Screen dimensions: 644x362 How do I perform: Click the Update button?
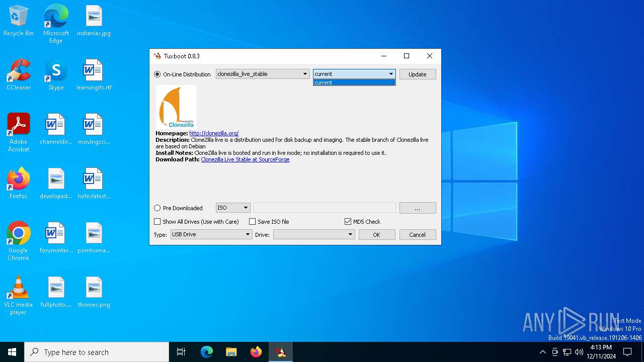pyautogui.click(x=418, y=74)
